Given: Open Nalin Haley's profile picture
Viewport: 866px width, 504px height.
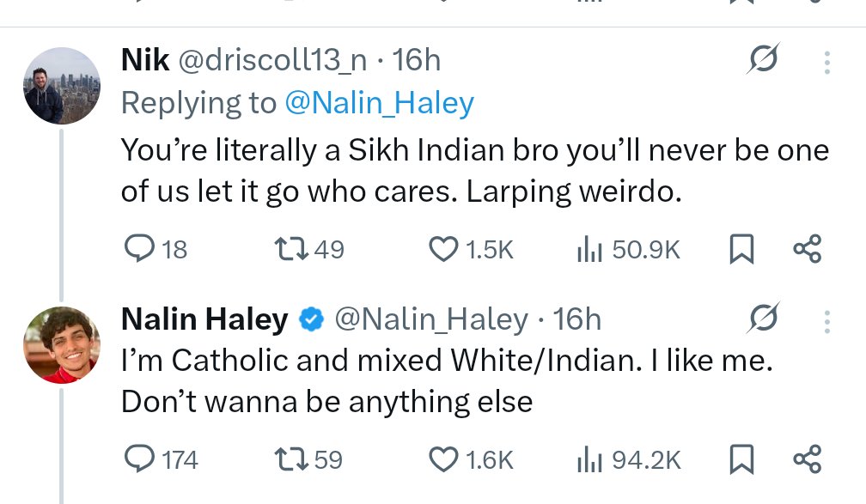Looking at the screenshot, I should point(62,344).
